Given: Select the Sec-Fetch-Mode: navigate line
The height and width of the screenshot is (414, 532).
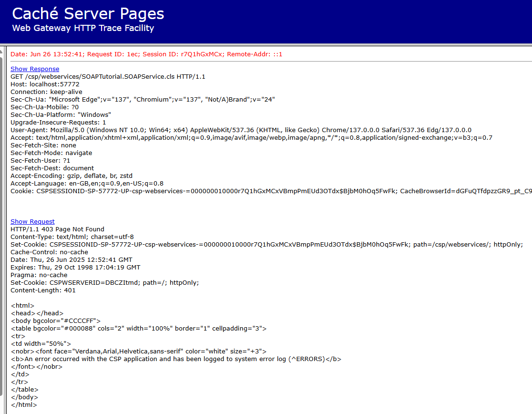Looking at the screenshot, I should [51, 153].
